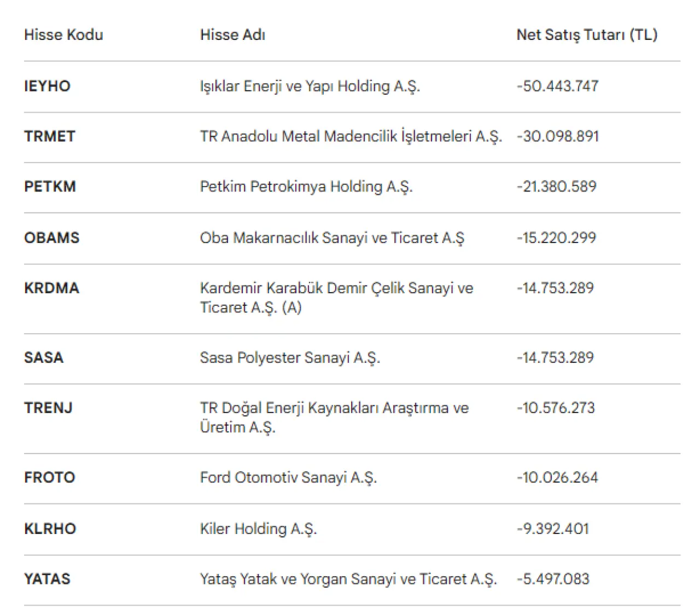Click the Hisse Kodu column header
The width and height of the screenshot is (700, 615).
pyautogui.click(x=63, y=35)
